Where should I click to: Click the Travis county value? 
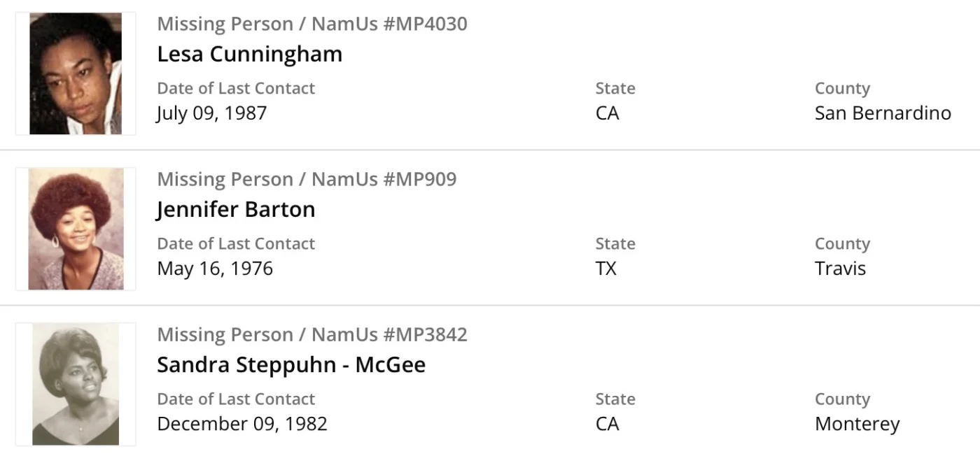(x=840, y=269)
